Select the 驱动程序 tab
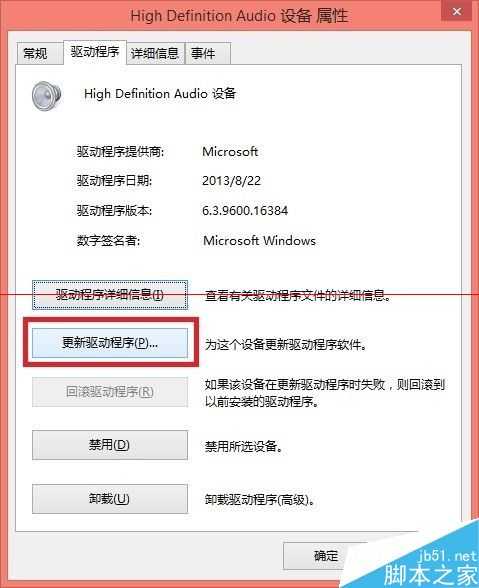The image size is (479, 588). click(x=95, y=52)
